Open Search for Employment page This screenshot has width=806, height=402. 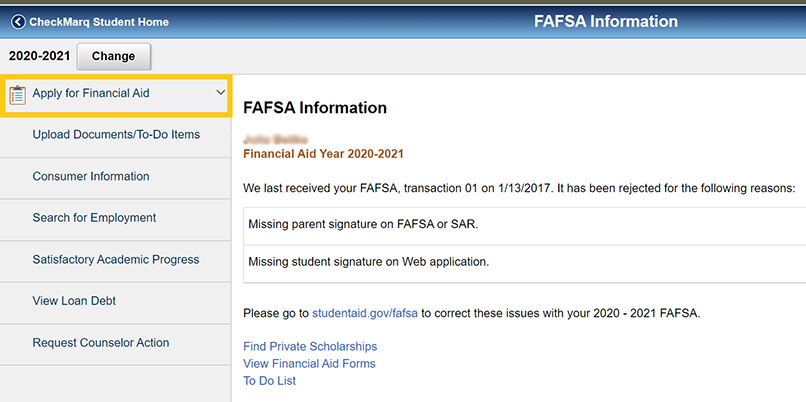click(94, 218)
